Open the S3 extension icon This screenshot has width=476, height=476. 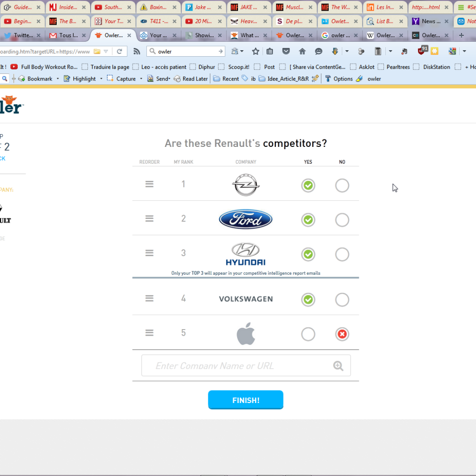452,51
